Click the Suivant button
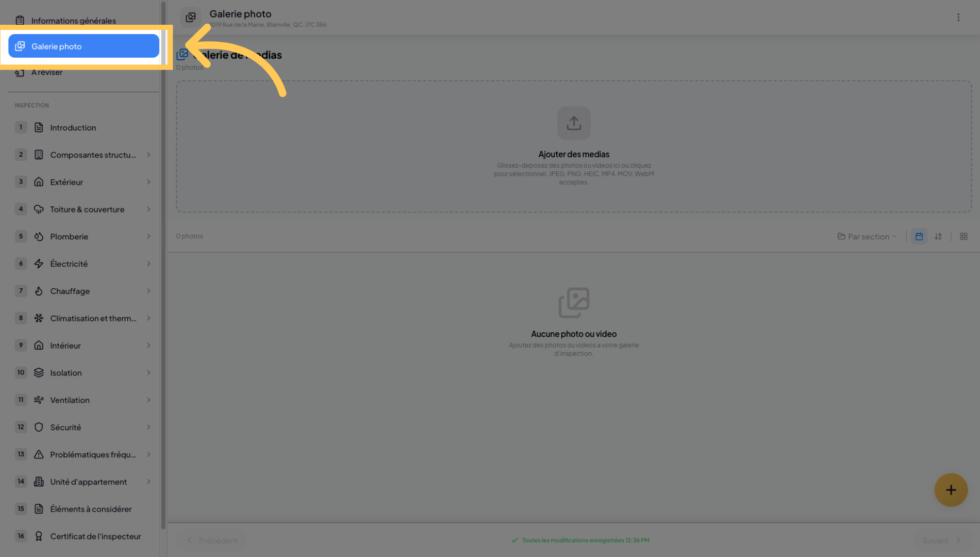Screen dimensions: 980x557 941,540
